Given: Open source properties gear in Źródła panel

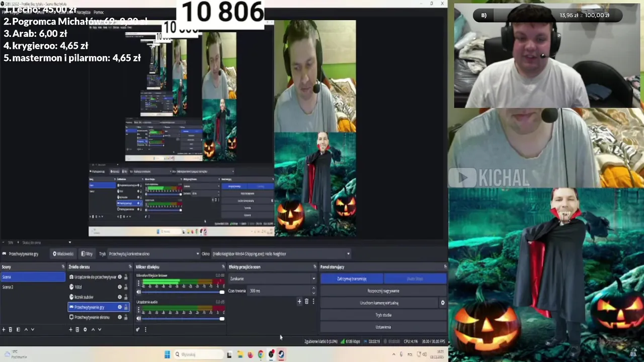Looking at the screenshot, I should coord(85,329).
